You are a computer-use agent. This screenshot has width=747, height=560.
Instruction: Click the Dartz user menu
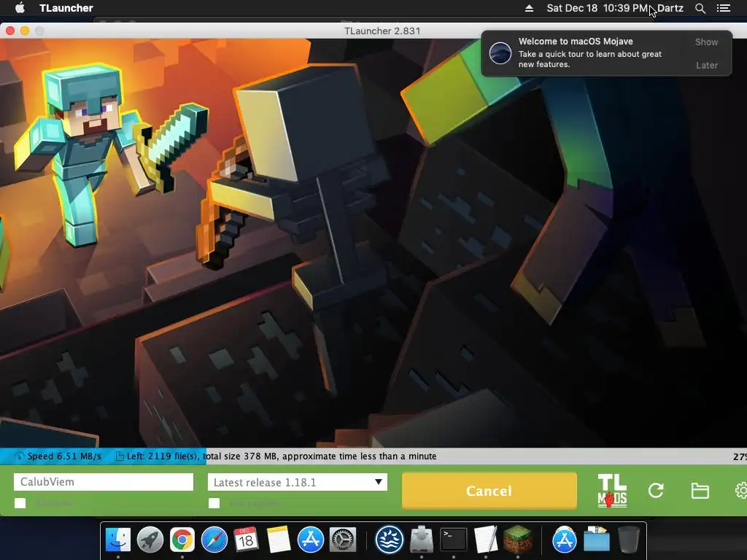click(x=670, y=8)
